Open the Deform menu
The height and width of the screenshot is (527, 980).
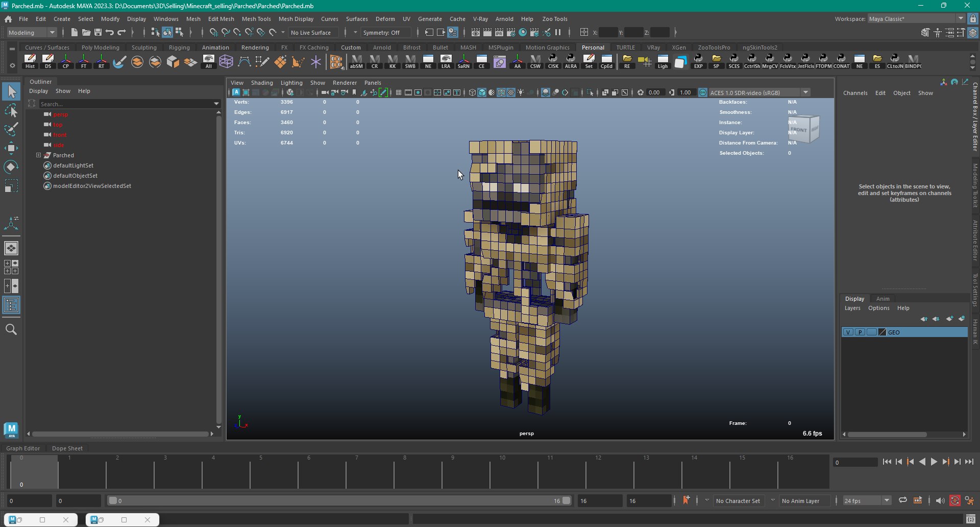coord(385,19)
